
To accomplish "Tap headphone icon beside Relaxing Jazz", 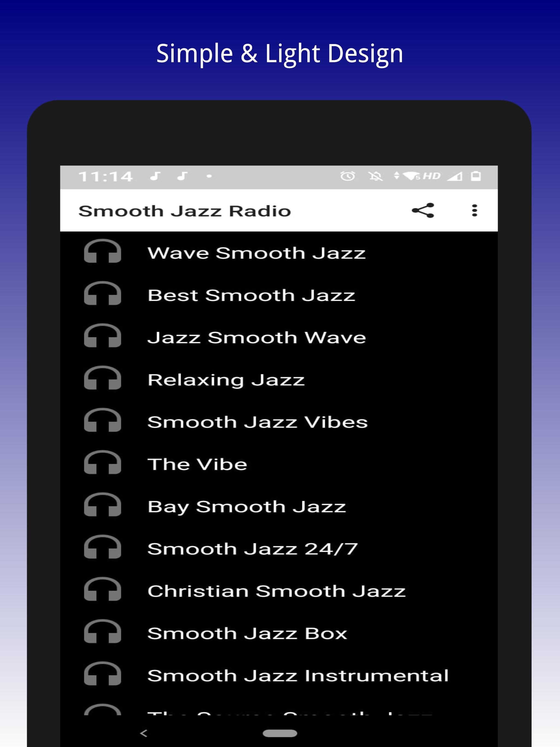I will pyautogui.click(x=102, y=378).
